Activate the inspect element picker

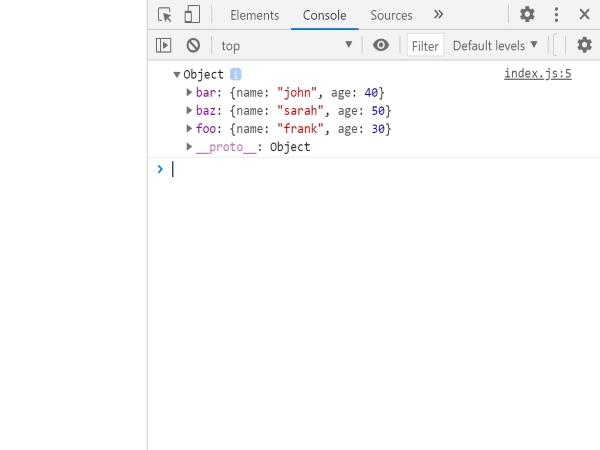(166, 15)
